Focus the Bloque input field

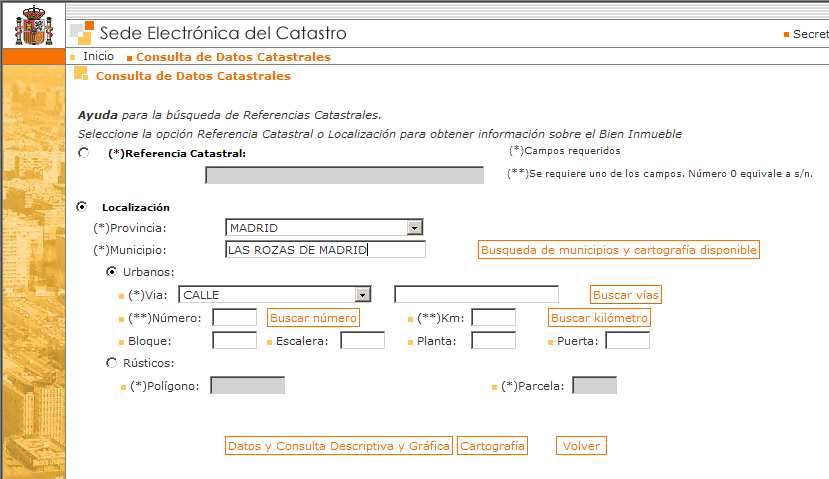click(x=234, y=340)
